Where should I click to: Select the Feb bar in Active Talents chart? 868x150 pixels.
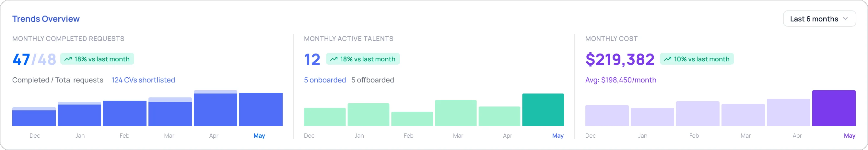click(x=412, y=119)
